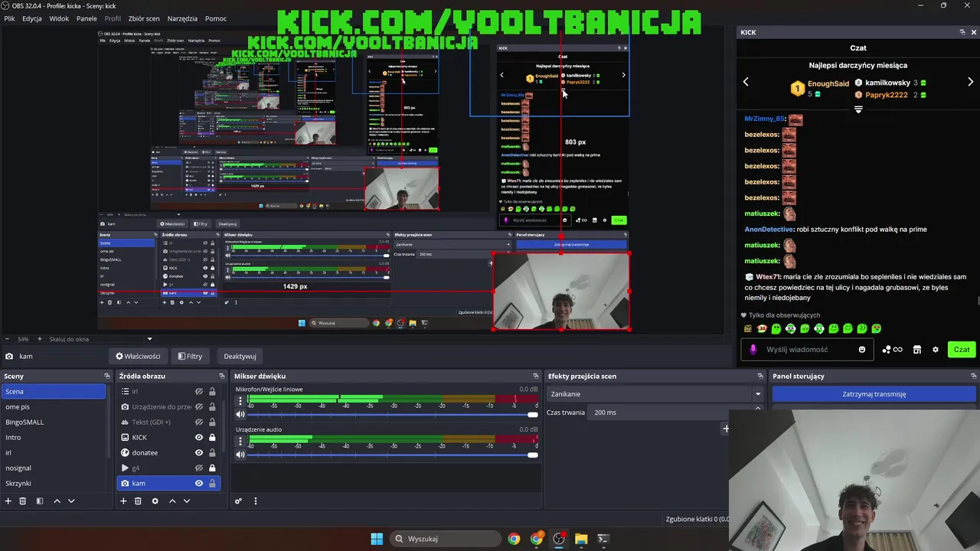Hide the donatee source
Viewport: 980px width, 551px height.
click(199, 452)
